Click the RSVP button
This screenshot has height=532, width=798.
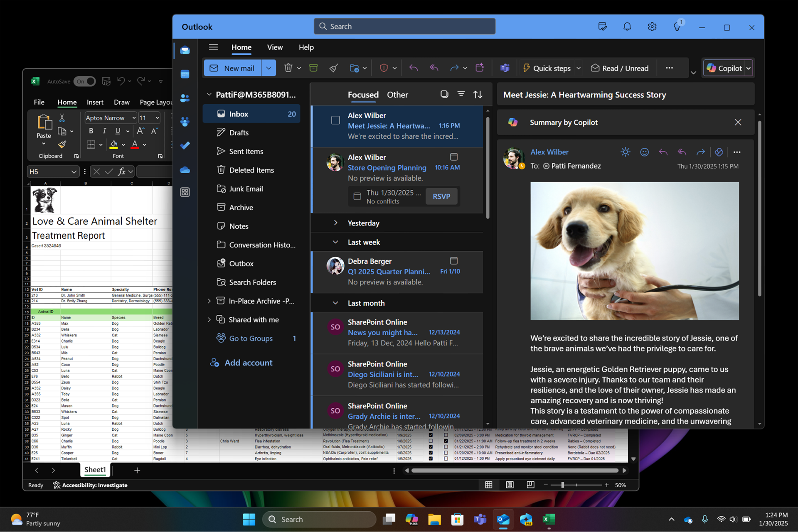click(441, 196)
